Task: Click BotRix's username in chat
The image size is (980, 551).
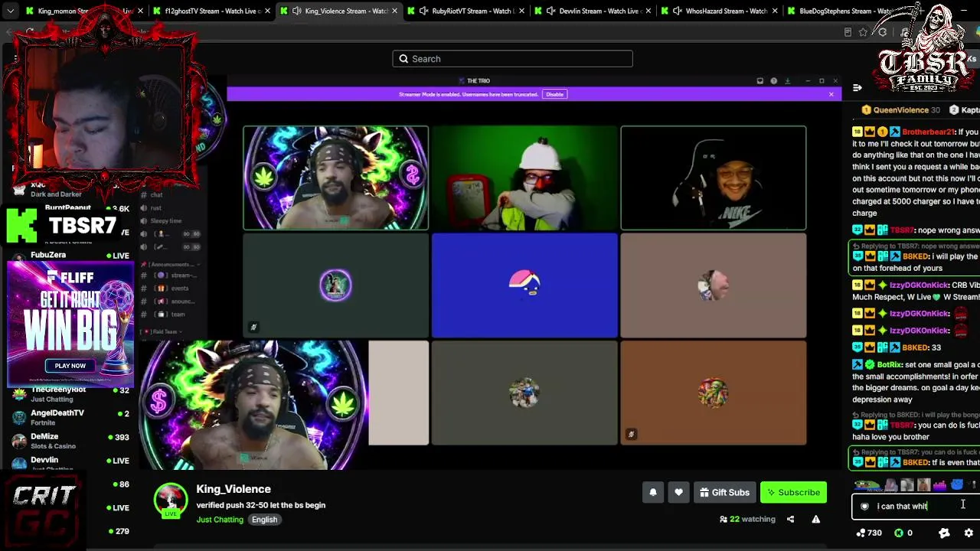Action: tap(889, 365)
